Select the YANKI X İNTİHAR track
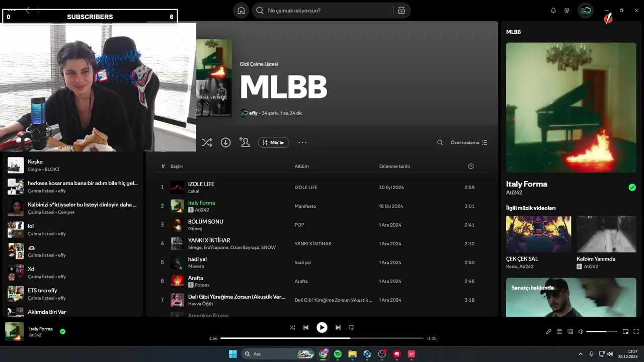Image resolution: width=644 pixels, height=362 pixels. [x=209, y=240]
